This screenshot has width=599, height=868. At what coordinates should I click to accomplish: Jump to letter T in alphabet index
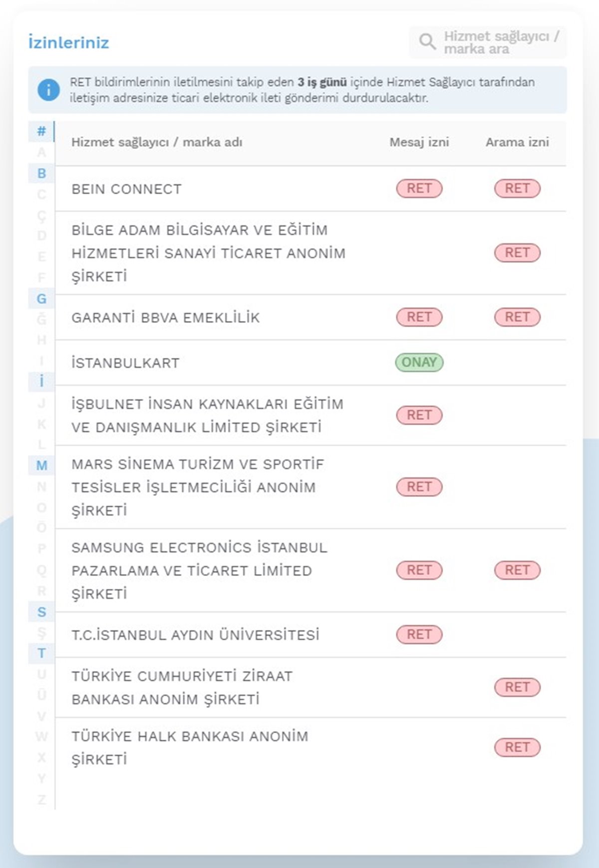(42, 653)
